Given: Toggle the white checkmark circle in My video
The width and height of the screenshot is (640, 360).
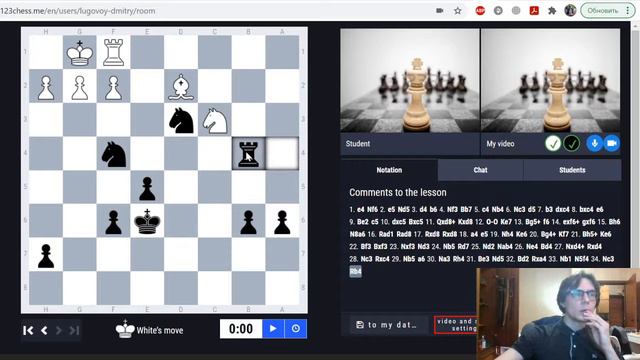Looking at the screenshot, I should coord(553,143).
